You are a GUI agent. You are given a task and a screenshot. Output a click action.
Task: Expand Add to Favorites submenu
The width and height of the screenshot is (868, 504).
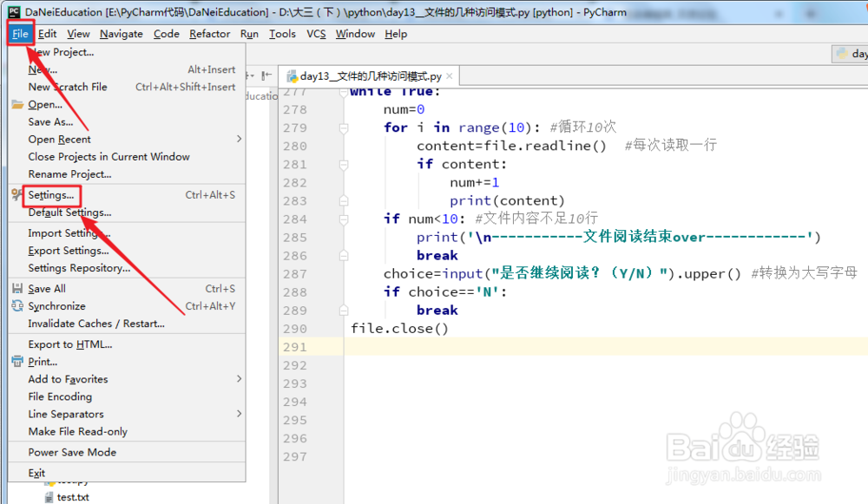pyautogui.click(x=127, y=379)
